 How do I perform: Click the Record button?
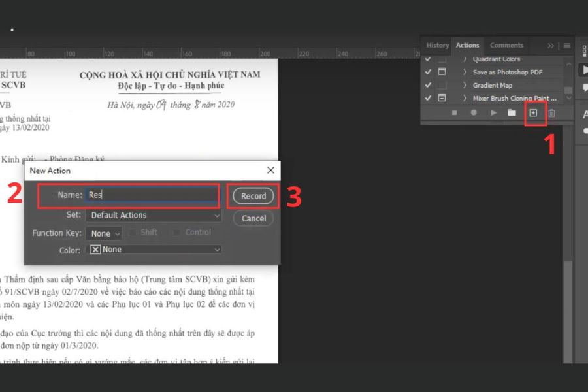[253, 196]
